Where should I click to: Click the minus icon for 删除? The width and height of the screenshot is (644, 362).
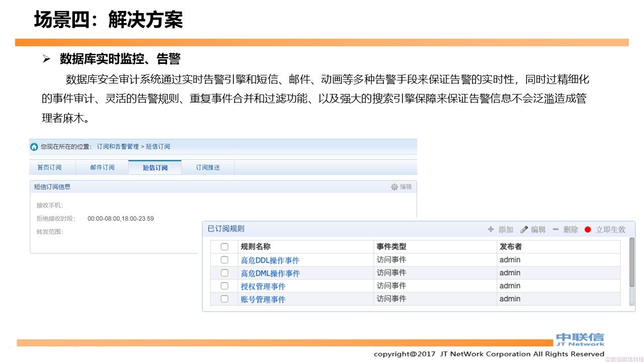point(555,229)
